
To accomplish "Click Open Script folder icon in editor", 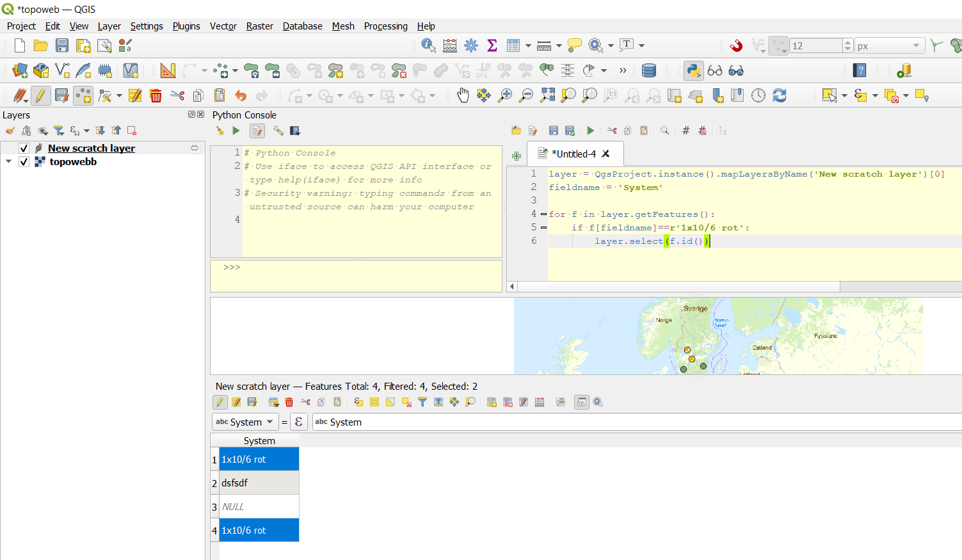I will 517,131.
